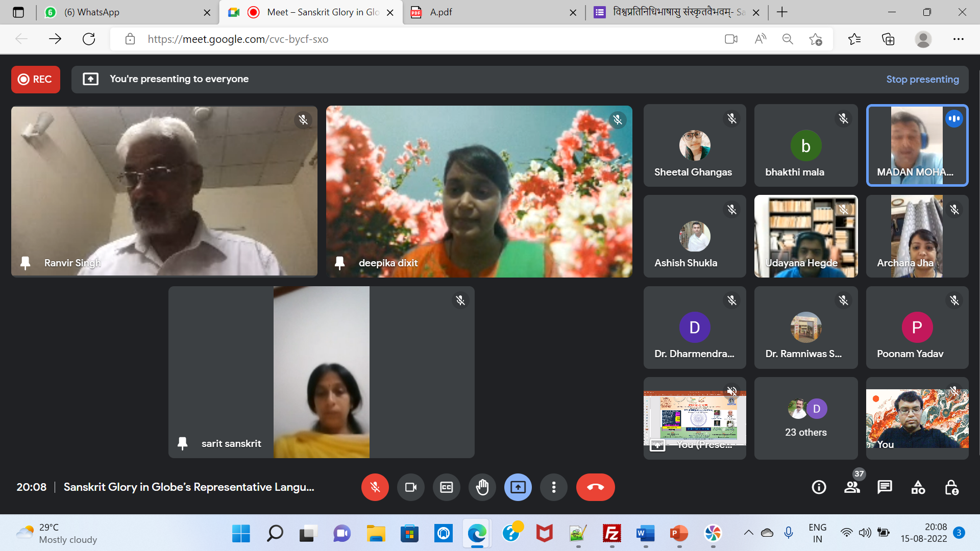Unpin Ranvir Singh's video tile
This screenshot has width=980, height=551.
(x=25, y=263)
